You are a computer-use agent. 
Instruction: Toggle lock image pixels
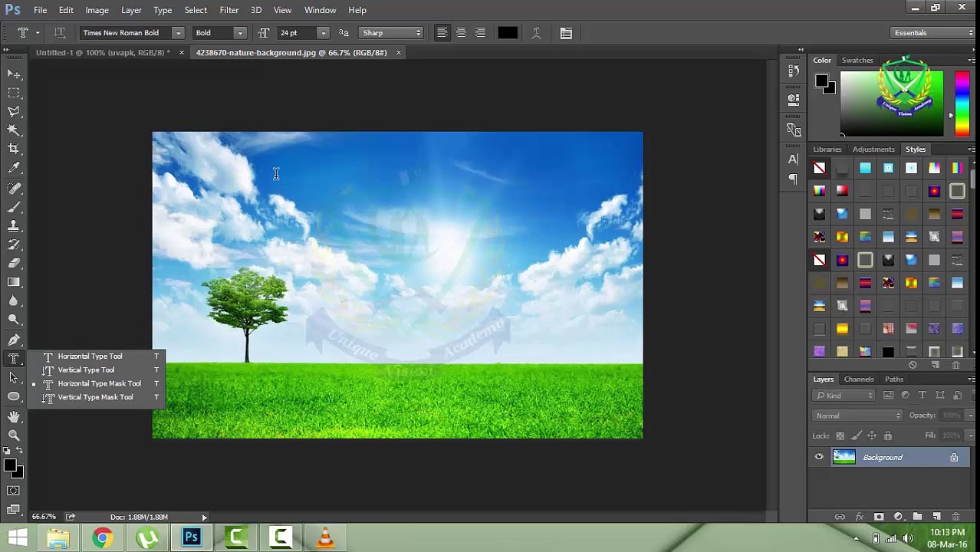point(856,436)
